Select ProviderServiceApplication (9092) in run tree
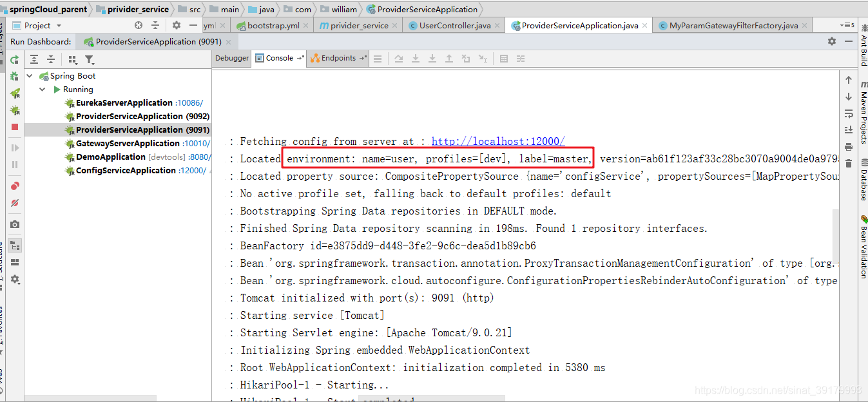This screenshot has width=868, height=402. (142, 117)
